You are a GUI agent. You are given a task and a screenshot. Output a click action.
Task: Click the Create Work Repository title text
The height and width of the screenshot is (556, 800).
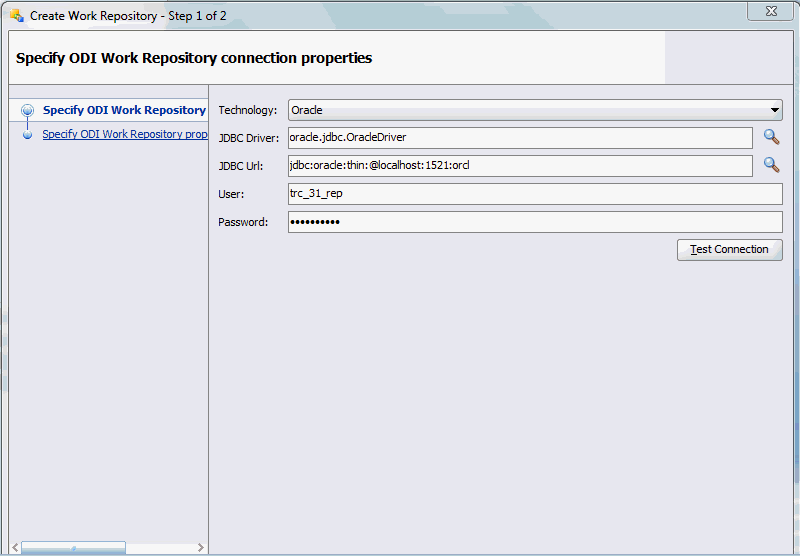click(128, 16)
